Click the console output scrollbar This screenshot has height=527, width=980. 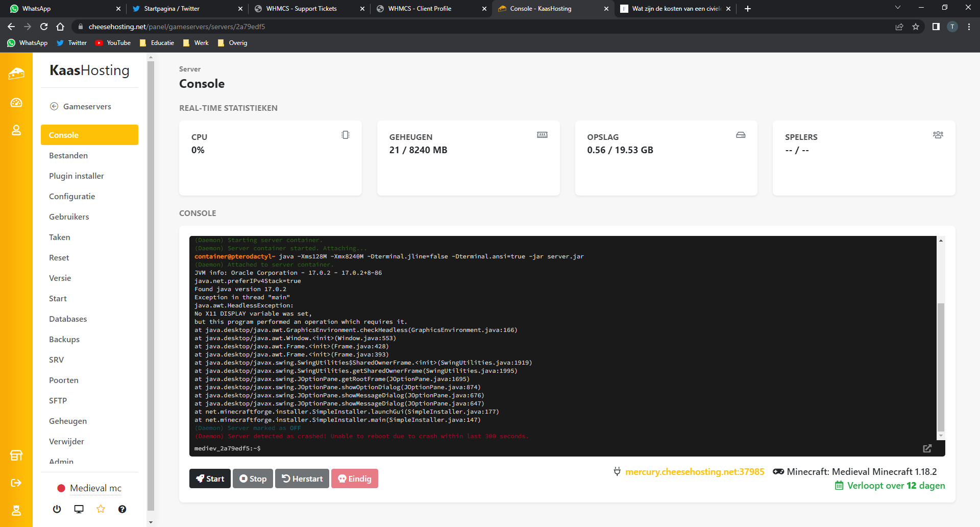tap(941, 367)
